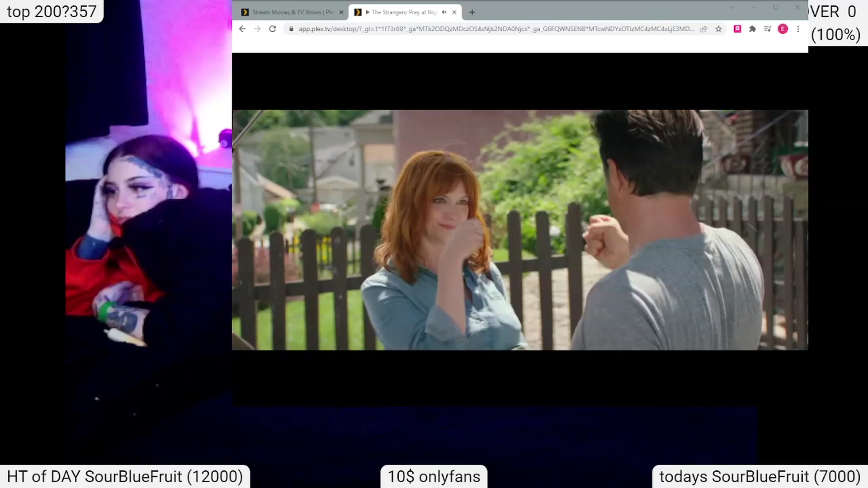Switch to Stream Movies & TV Shows tab
Image resolution: width=868 pixels, height=488 pixels.
[x=292, y=12]
